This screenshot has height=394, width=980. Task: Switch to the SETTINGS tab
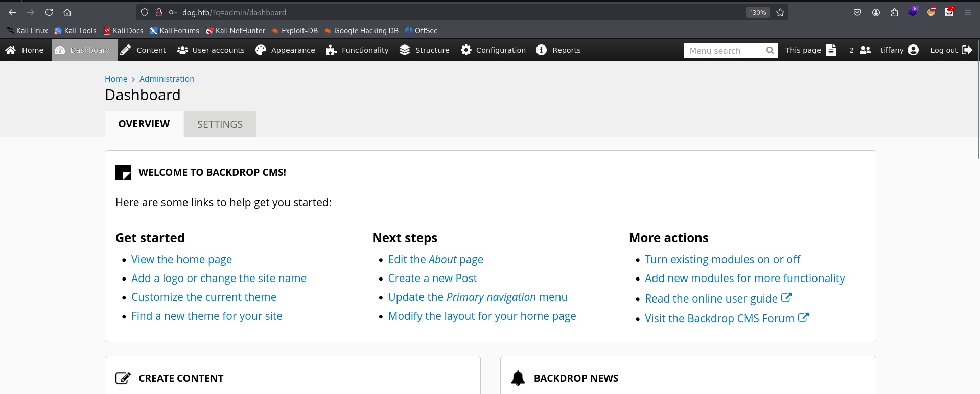pyautogui.click(x=220, y=124)
